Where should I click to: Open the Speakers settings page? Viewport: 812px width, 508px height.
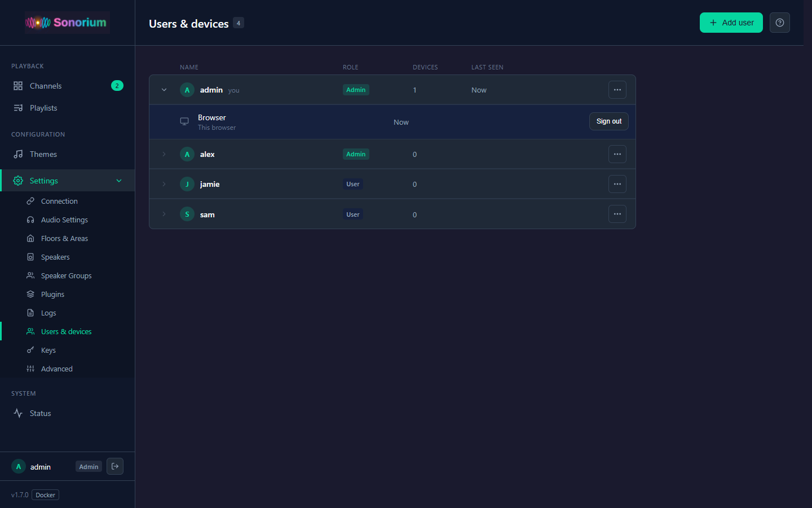tap(68, 257)
